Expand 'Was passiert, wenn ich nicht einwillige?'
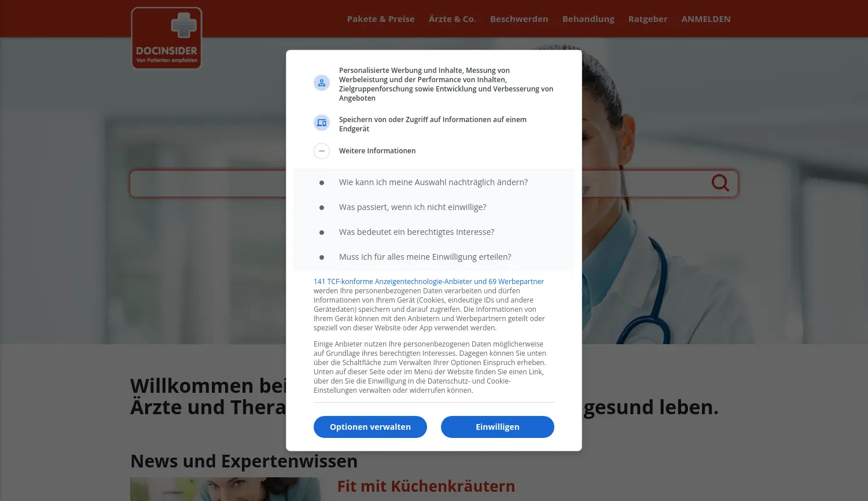 pyautogui.click(x=412, y=207)
